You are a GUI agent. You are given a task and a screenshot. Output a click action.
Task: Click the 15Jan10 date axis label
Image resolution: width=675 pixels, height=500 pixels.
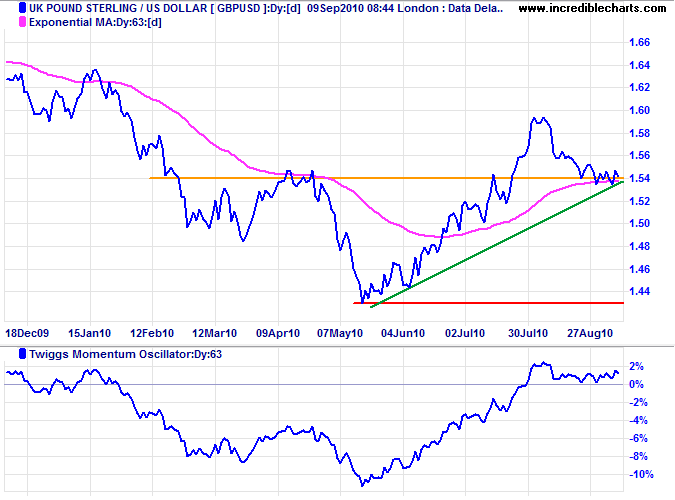click(90, 333)
